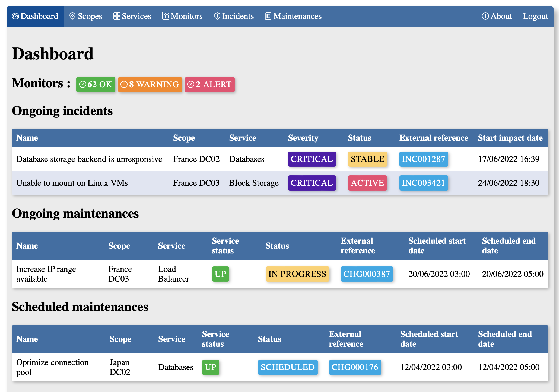Click the check icon in 62 OK badge
This screenshot has height=392, width=559.
(82, 85)
